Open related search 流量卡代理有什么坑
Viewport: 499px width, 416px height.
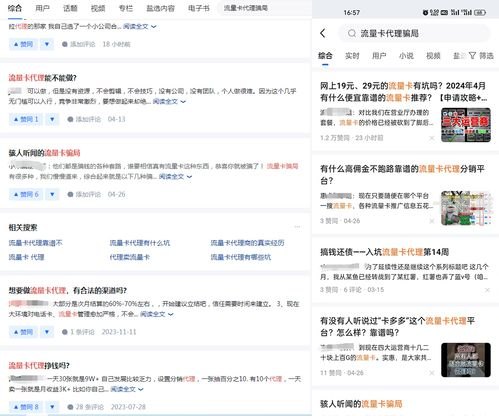pyautogui.click(x=140, y=243)
